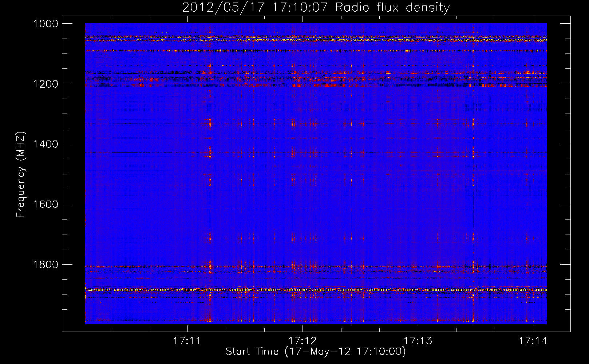Click the 1800 frequency tick label
The width and height of the screenshot is (589, 364).
pos(46,265)
